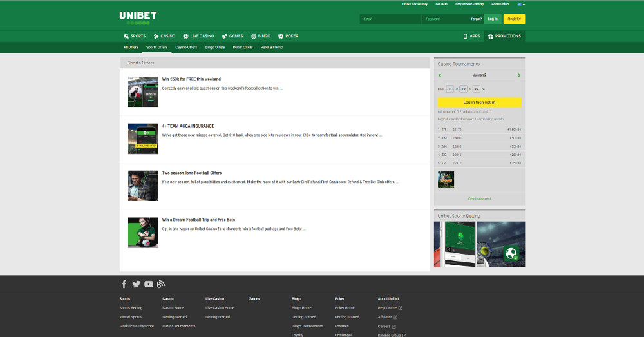This screenshot has height=337, width=644.
Task: Click View tournament link
Action: pos(479,198)
